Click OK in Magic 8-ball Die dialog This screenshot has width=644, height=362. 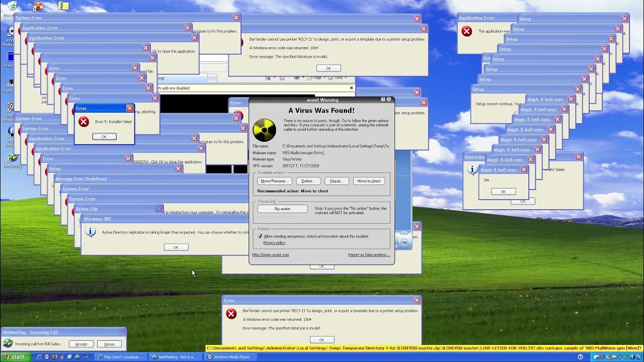[503, 192]
